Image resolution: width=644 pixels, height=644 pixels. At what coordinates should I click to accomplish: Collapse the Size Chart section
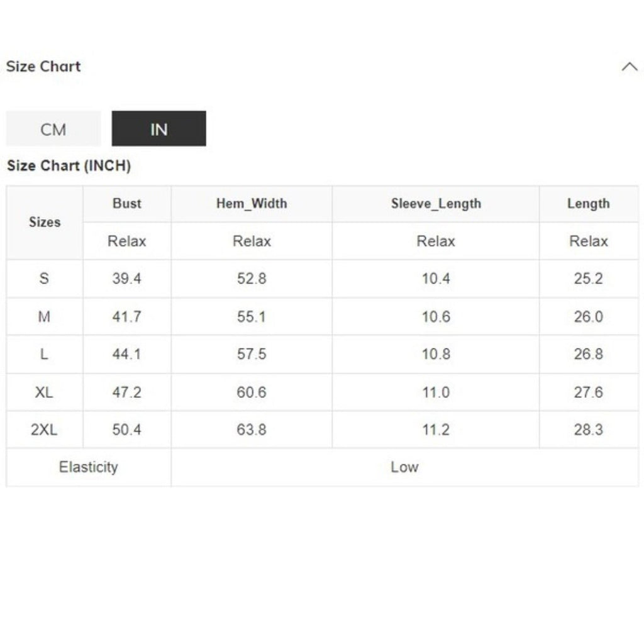click(x=630, y=66)
